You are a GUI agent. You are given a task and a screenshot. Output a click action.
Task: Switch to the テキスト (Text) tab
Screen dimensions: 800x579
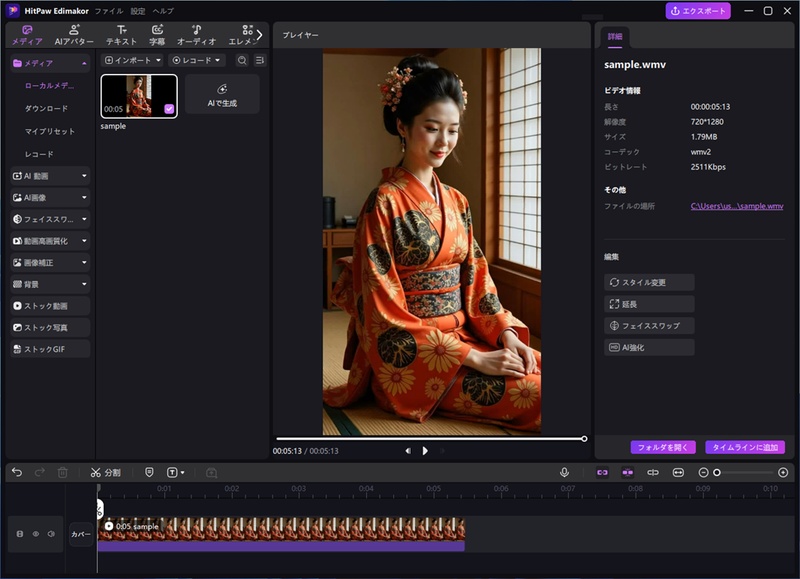coord(121,35)
